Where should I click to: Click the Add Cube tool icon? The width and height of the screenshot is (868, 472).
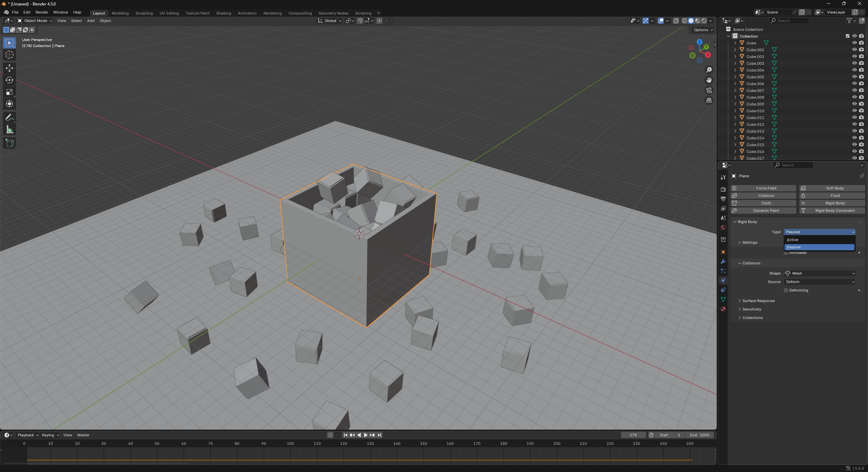pos(9,143)
